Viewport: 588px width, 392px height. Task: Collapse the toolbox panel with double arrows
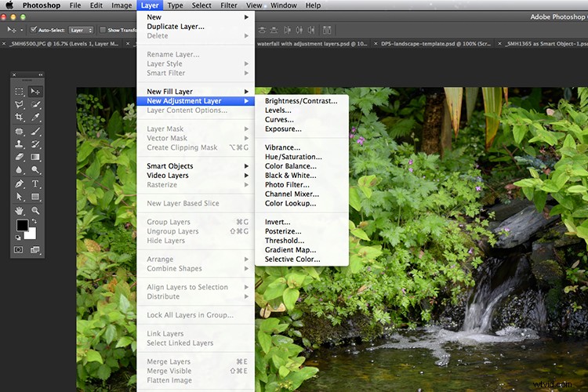click(41, 74)
